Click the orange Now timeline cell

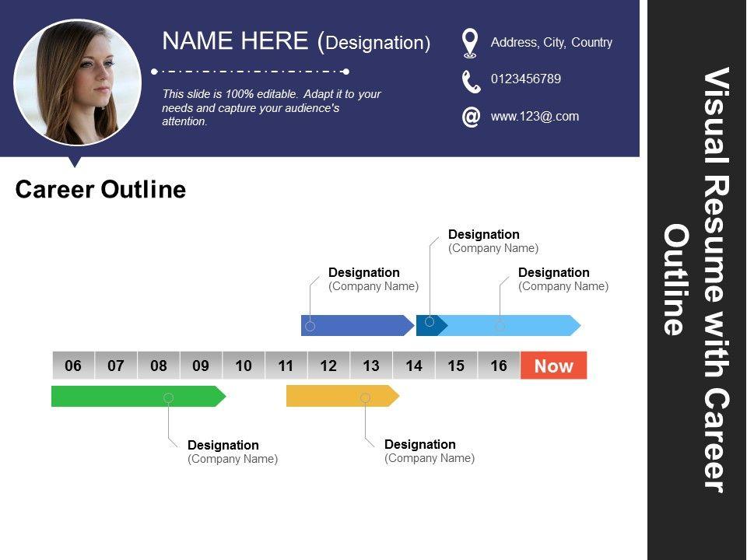(x=553, y=366)
